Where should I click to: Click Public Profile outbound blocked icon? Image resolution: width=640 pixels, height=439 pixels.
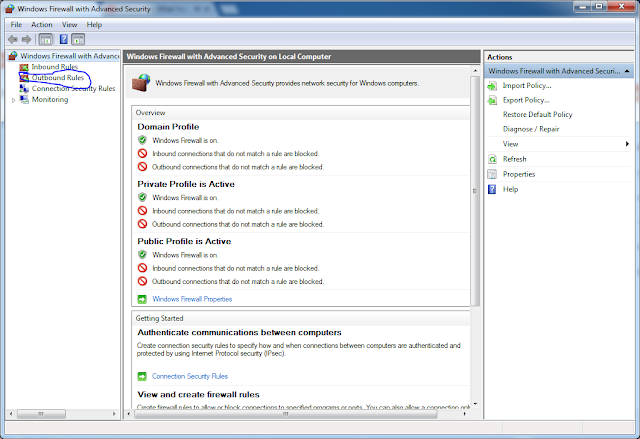coord(142,281)
